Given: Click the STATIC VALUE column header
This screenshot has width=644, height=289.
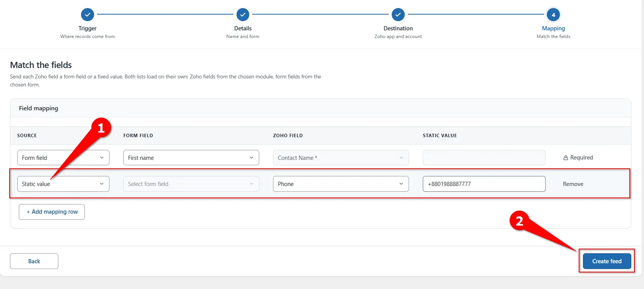Looking at the screenshot, I should pyautogui.click(x=440, y=136).
